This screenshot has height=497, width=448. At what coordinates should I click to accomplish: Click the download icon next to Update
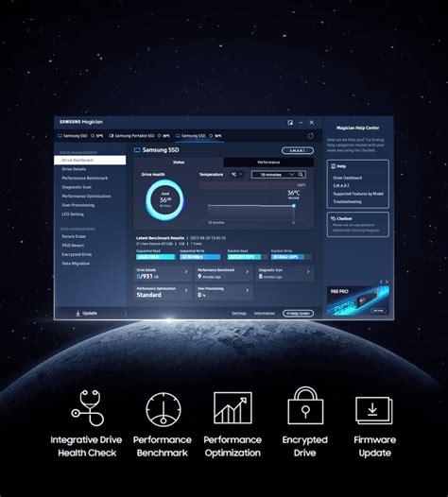click(78, 313)
